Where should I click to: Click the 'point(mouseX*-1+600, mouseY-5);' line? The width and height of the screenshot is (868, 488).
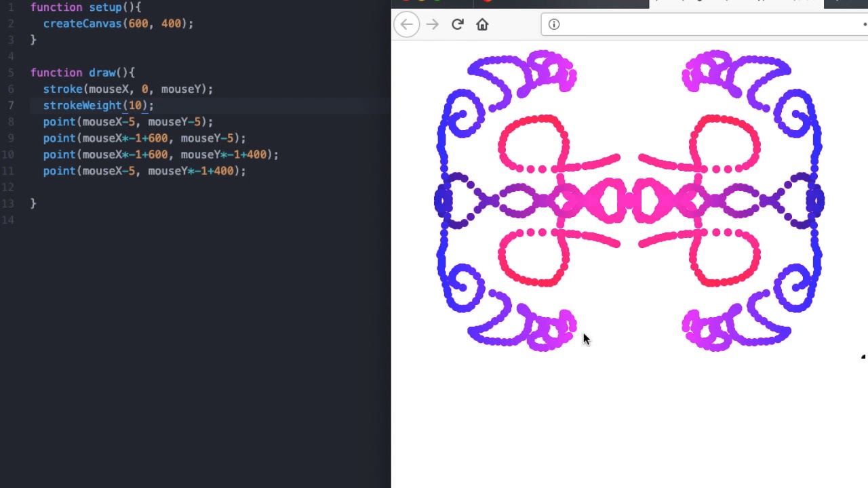click(x=144, y=138)
